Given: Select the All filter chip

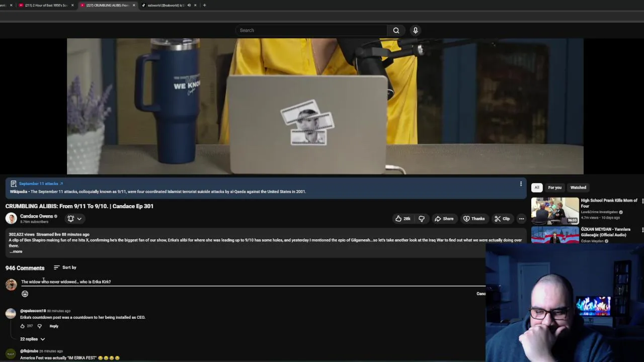Looking at the screenshot, I should pyautogui.click(x=537, y=188).
